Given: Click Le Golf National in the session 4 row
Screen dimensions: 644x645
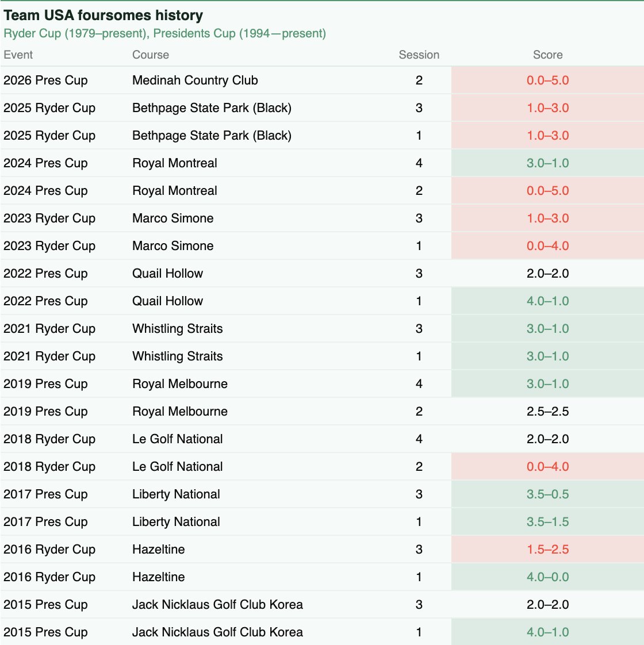Looking at the screenshot, I should [x=177, y=439].
